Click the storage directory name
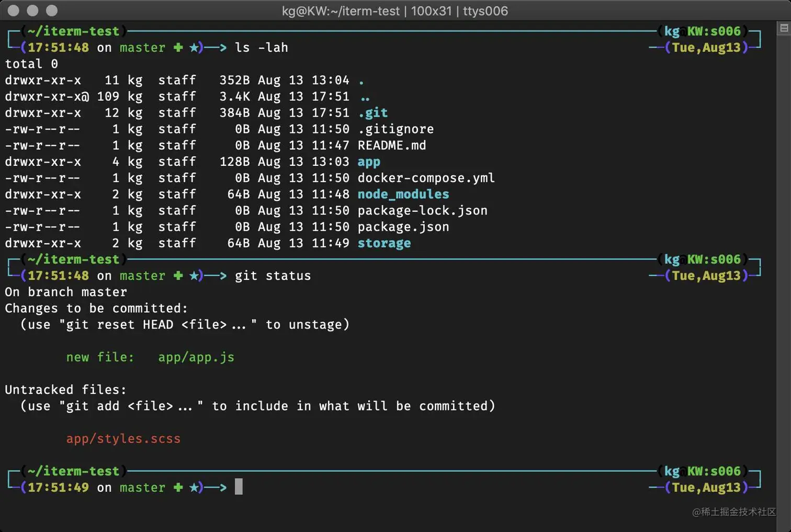 pyautogui.click(x=384, y=243)
